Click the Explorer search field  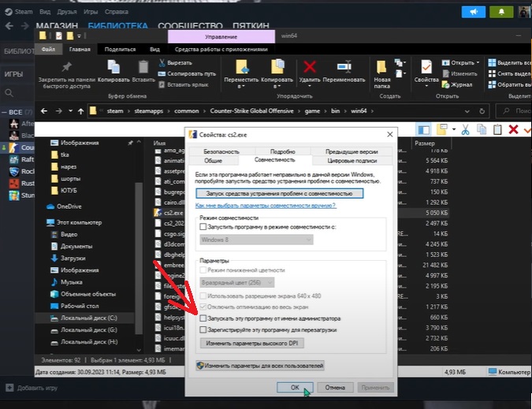(514, 111)
